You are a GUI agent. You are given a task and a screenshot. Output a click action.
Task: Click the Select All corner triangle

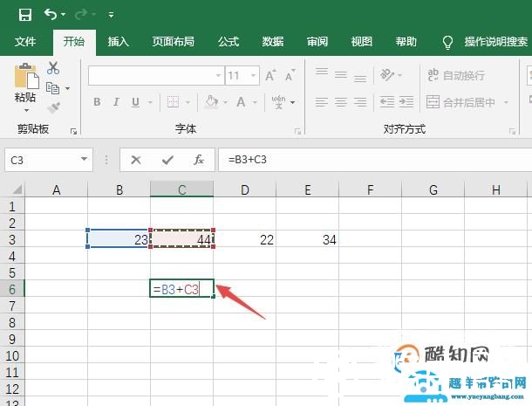pos(17,189)
